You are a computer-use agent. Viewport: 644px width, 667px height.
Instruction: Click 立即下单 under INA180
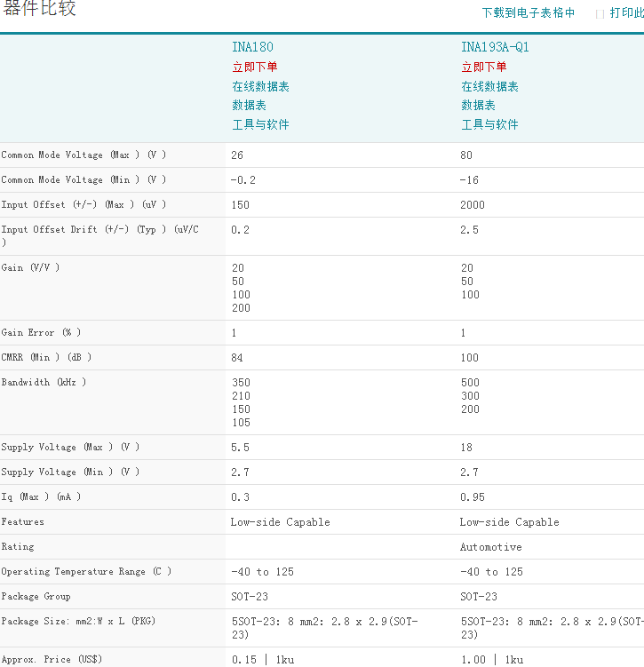coord(255,67)
